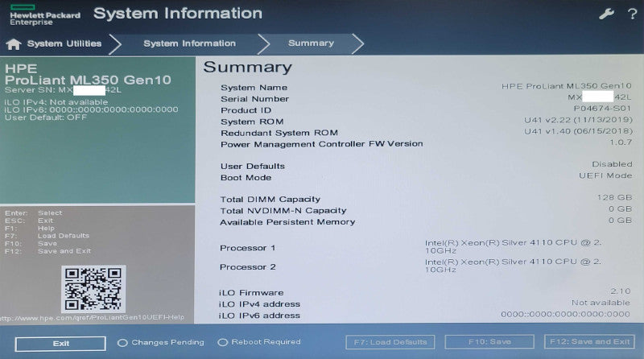Select the iLO IPv4 address label
644x359 pixels.
[259, 304]
